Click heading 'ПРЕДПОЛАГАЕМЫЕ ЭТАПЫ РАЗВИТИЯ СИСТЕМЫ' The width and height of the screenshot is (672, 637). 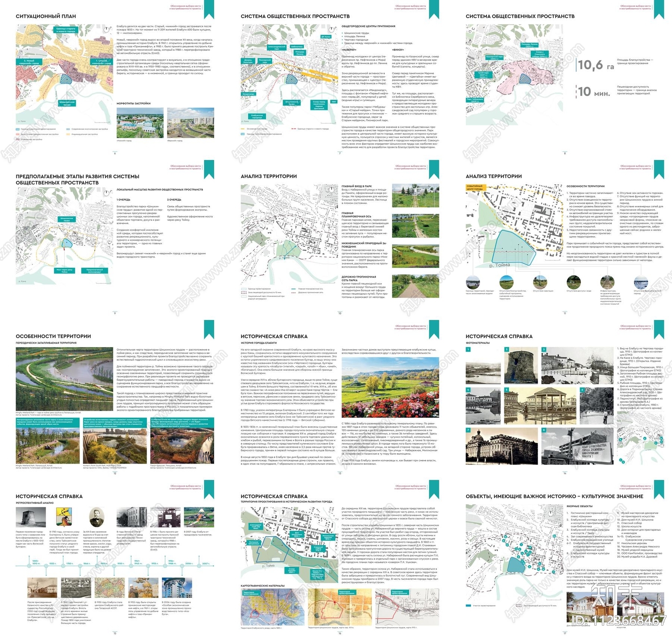pos(77,176)
